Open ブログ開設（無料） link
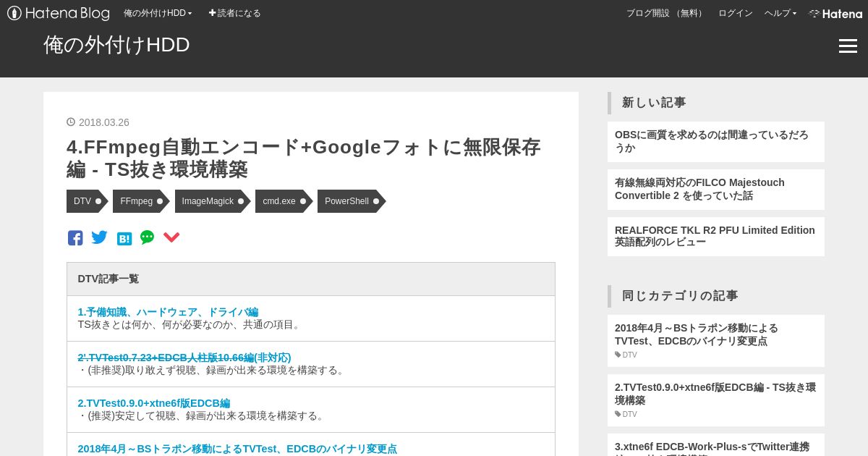 tap(665, 13)
